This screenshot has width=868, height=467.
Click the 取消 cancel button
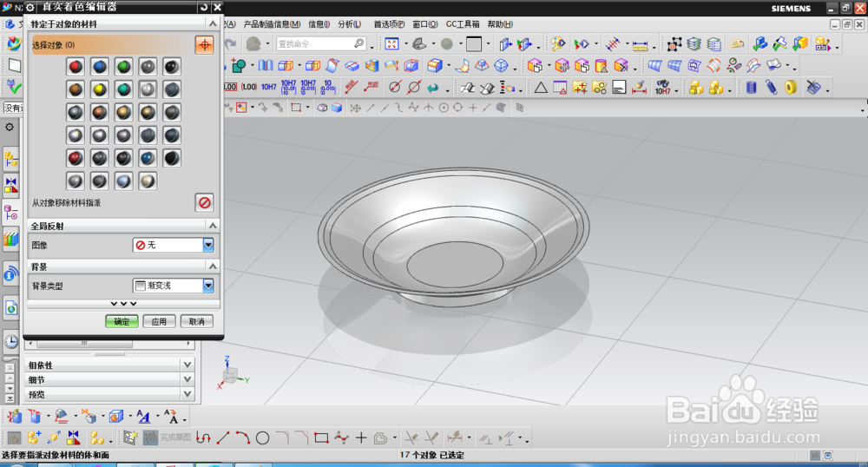(x=196, y=321)
